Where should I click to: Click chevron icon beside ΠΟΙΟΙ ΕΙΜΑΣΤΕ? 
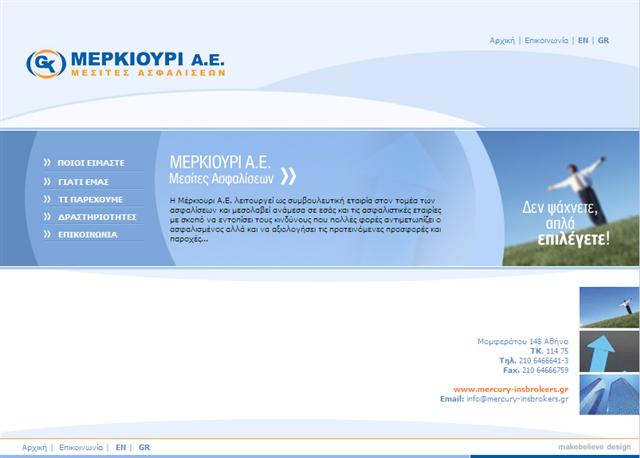[47, 162]
